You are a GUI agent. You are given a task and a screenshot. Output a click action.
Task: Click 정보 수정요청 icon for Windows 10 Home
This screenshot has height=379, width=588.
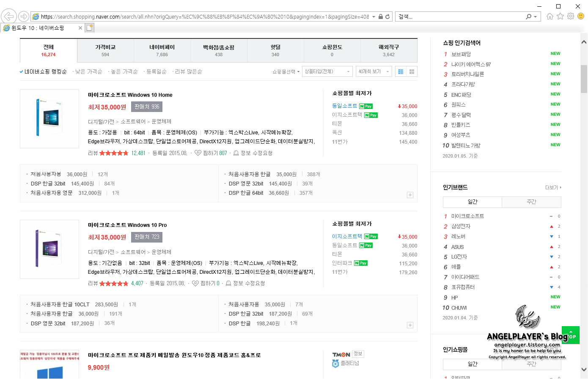236,153
